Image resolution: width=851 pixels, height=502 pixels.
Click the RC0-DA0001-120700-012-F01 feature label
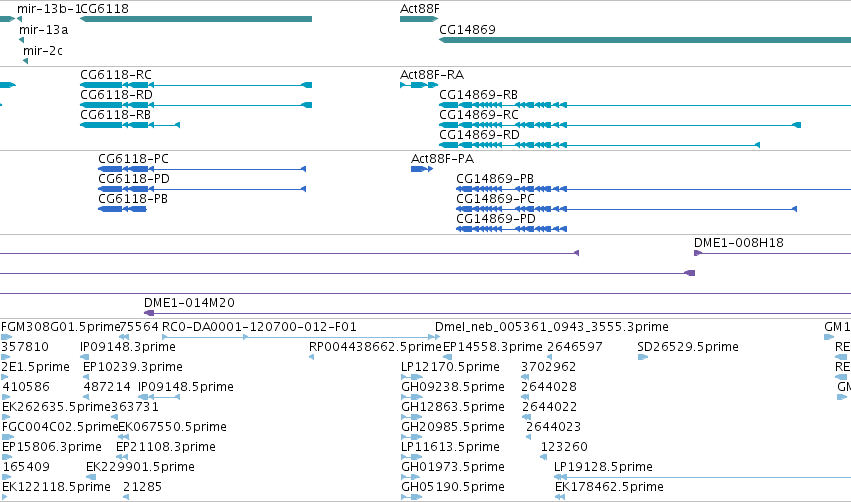[259, 327]
